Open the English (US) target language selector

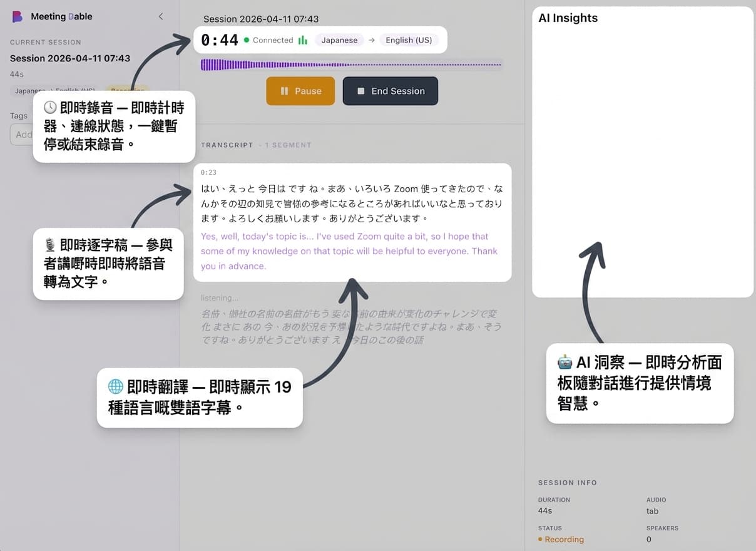pyautogui.click(x=409, y=39)
